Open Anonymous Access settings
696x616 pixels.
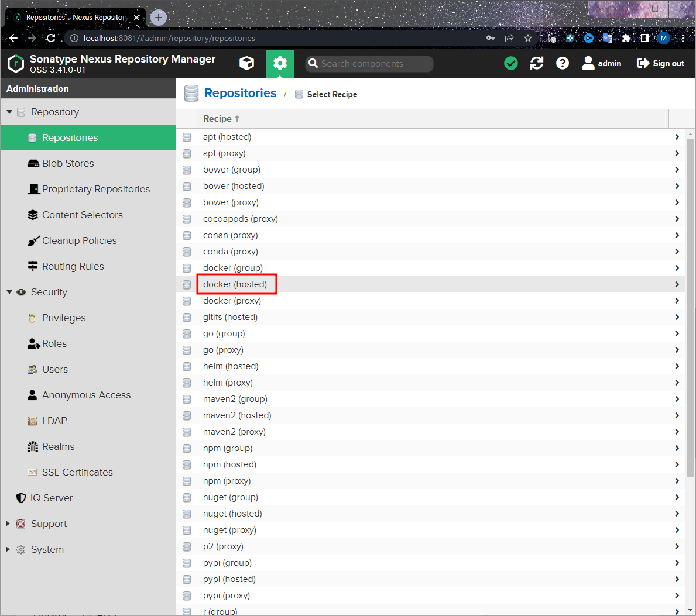pos(79,395)
